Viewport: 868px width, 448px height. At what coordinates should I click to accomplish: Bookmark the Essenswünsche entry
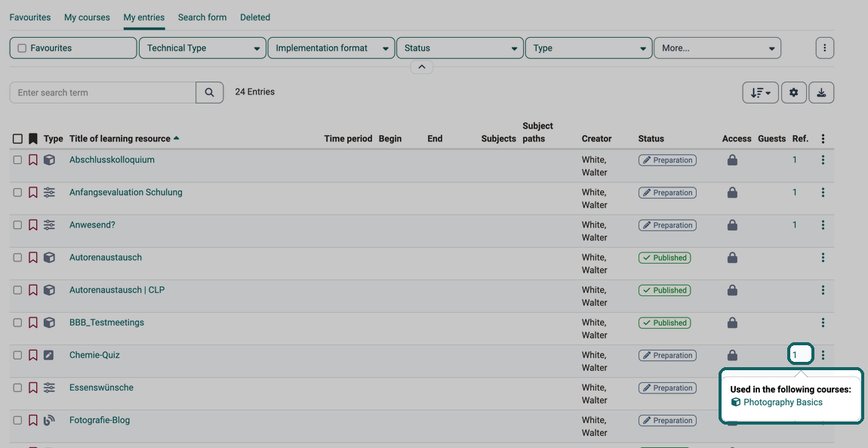32,388
